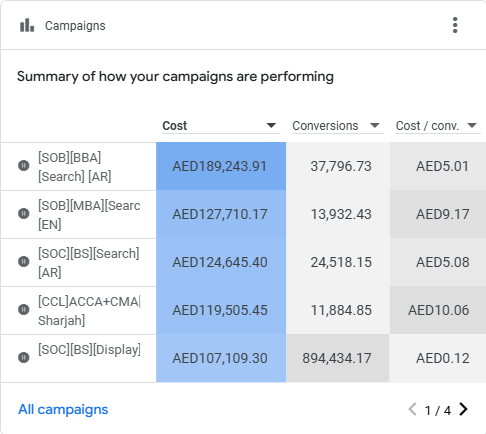
Task: Open the All campaigns link
Action: [63, 409]
